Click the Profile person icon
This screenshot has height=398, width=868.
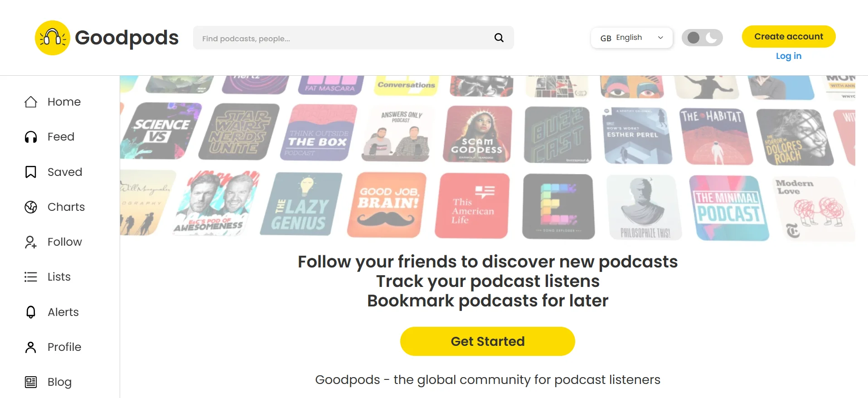coord(30,346)
